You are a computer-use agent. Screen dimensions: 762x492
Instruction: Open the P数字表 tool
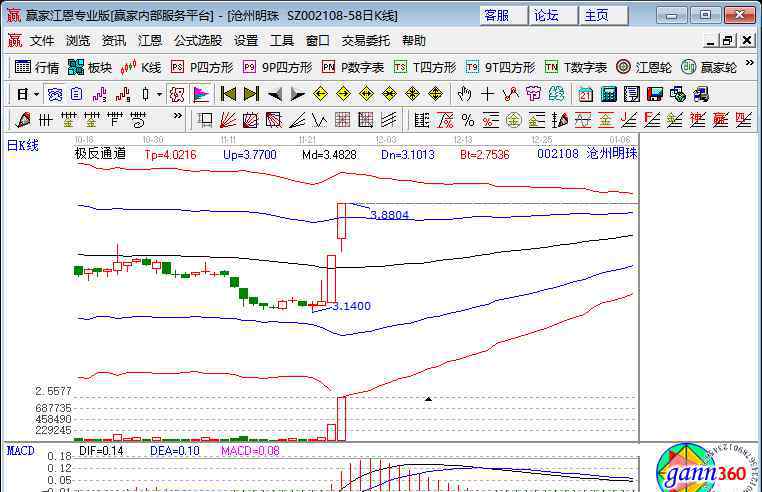pyautogui.click(x=353, y=67)
